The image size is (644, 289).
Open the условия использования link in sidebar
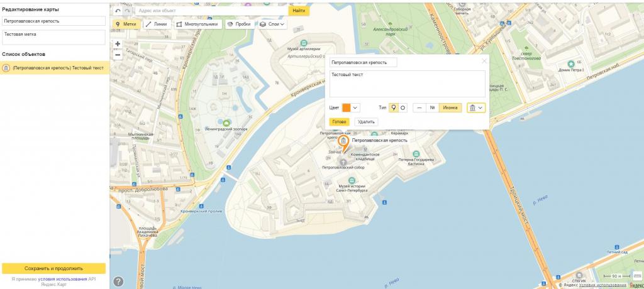click(62, 279)
